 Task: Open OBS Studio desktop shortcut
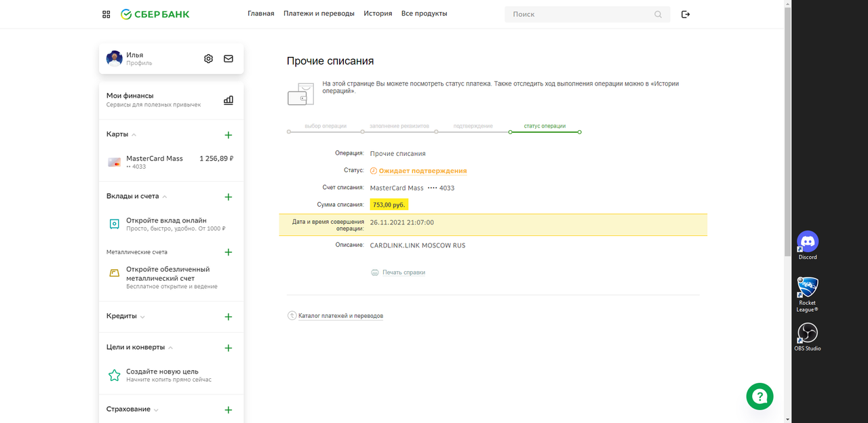pos(808,337)
